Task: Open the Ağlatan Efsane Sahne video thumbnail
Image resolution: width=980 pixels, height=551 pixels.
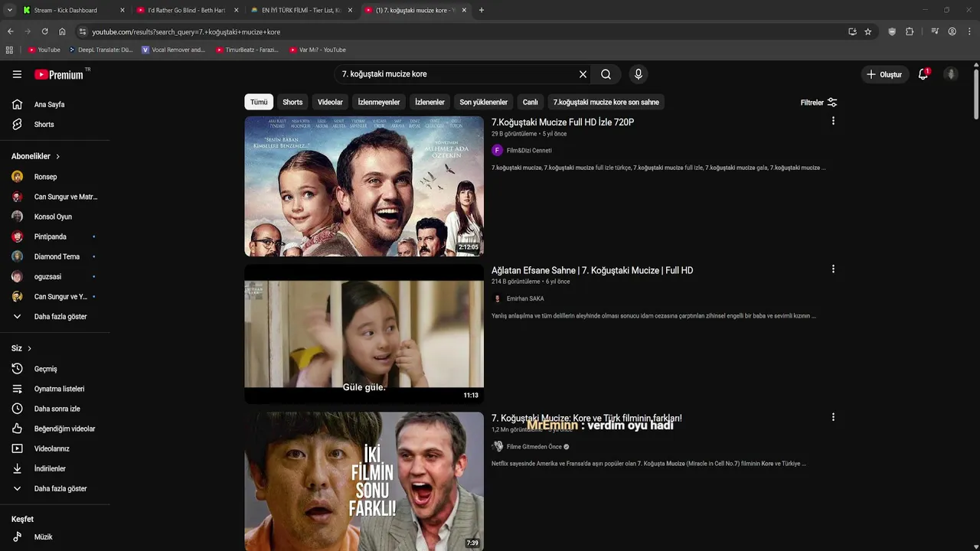Action: click(364, 334)
